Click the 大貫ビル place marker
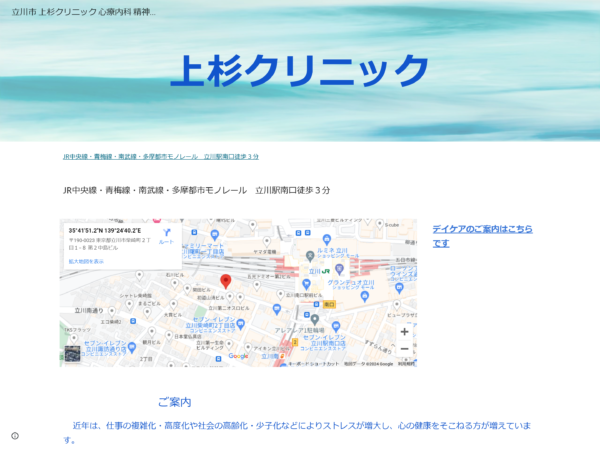The image size is (600, 450). pos(173,305)
